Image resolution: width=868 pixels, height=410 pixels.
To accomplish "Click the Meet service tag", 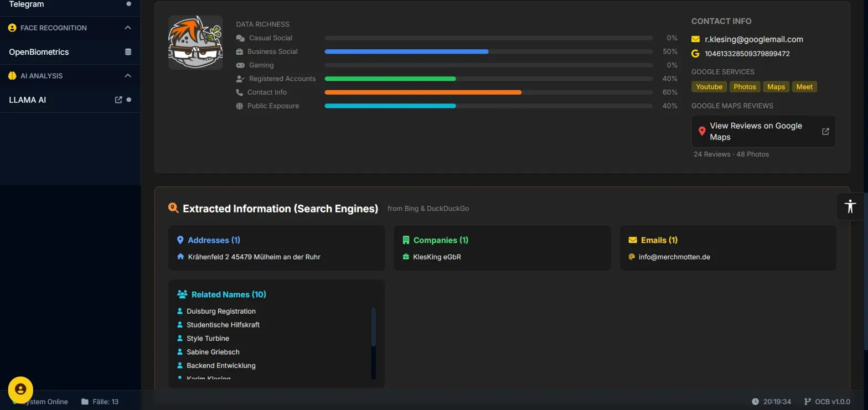I will point(804,87).
